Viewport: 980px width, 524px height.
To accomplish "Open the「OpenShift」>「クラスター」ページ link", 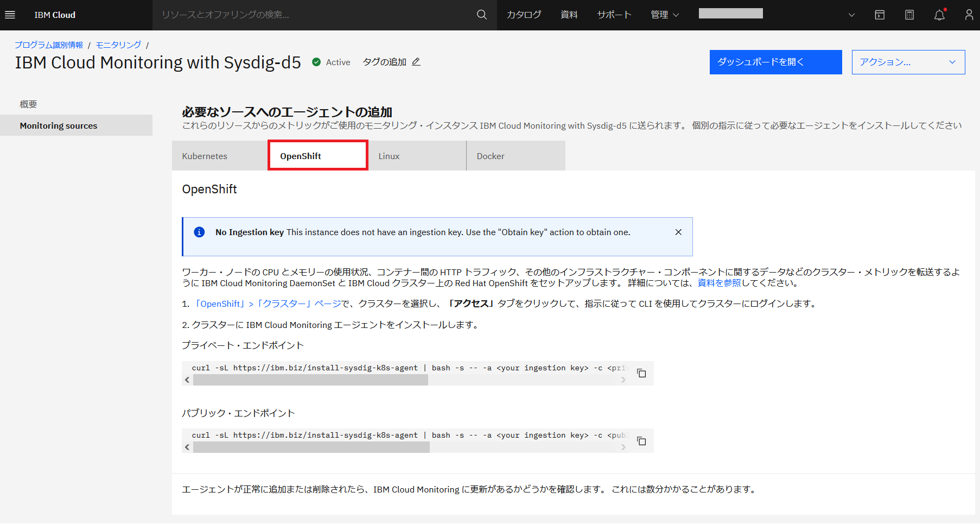I will [x=266, y=304].
